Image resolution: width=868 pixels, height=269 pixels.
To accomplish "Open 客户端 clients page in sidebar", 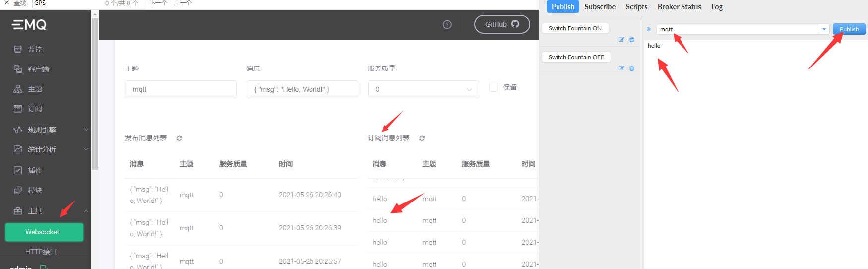I will (38, 69).
